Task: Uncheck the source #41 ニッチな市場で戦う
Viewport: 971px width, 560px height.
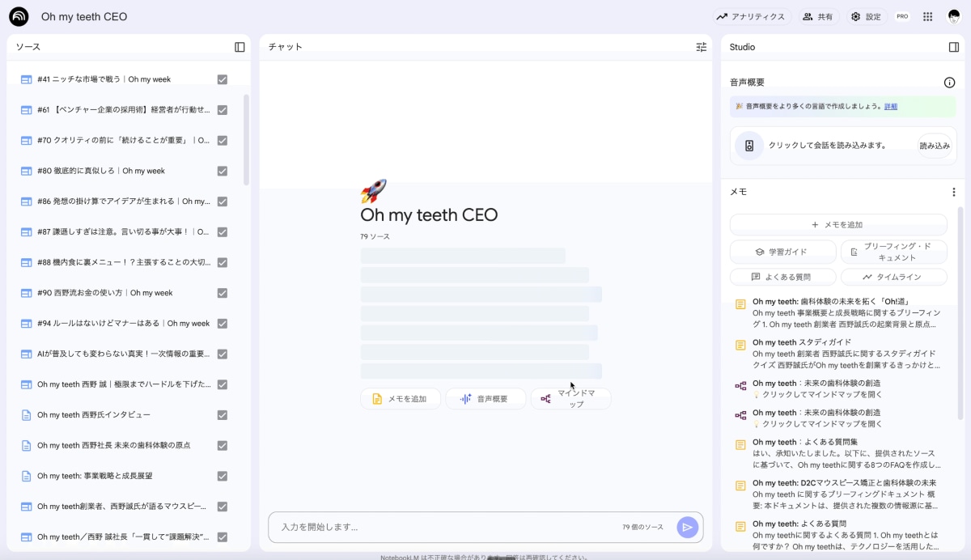Action: click(x=221, y=78)
